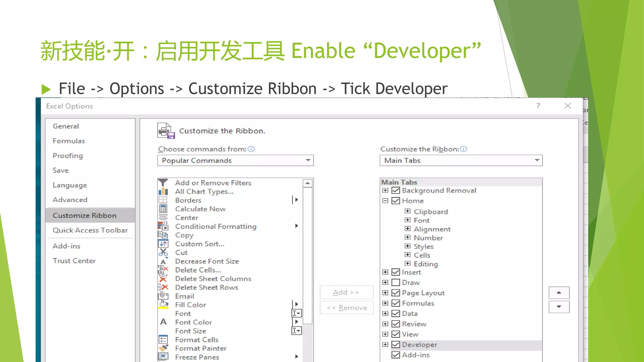
Task: Click the Fill Color bucket icon
Action: 163,304
